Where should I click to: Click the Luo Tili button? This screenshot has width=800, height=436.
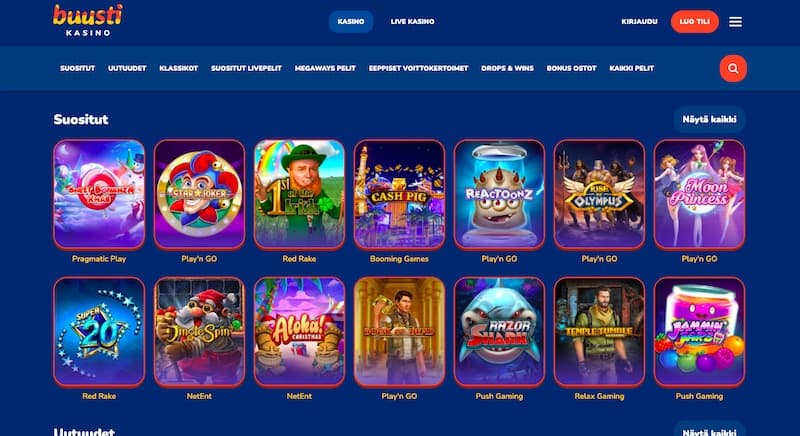pyautogui.click(x=694, y=22)
